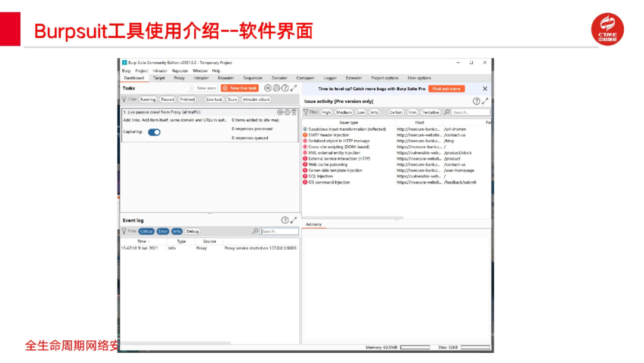Image resolution: width=644 pixels, height=363 pixels.
Task: Toggle the Capturing switch
Action: tap(154, 132)
